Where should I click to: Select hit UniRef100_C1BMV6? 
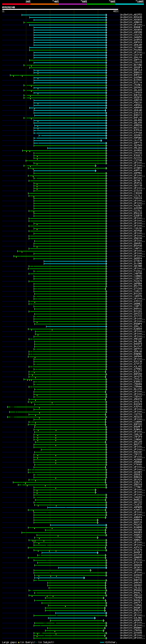131,570
